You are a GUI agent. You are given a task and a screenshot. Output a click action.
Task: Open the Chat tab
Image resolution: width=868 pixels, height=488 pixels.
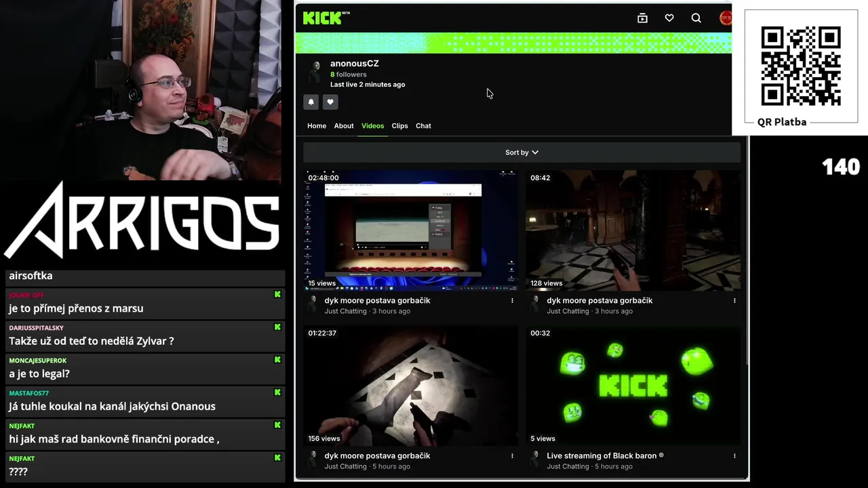coord(423,125)
